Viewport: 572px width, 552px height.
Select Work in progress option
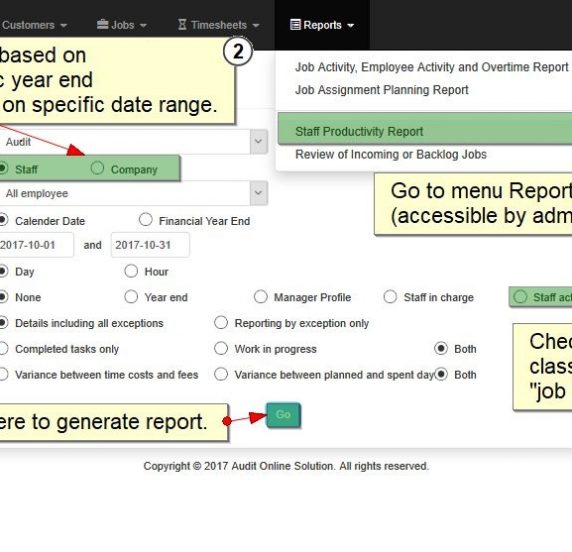(221, 348)
